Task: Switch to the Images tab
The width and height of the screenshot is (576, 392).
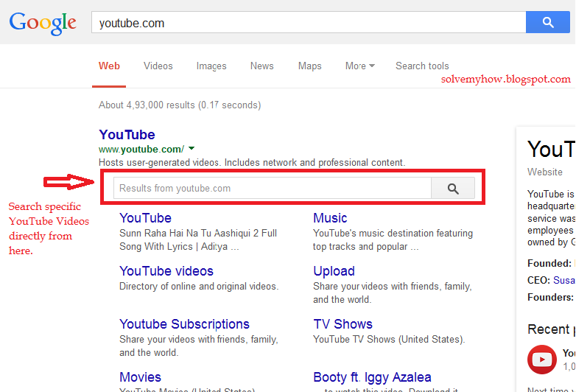Action: (211, 66)
